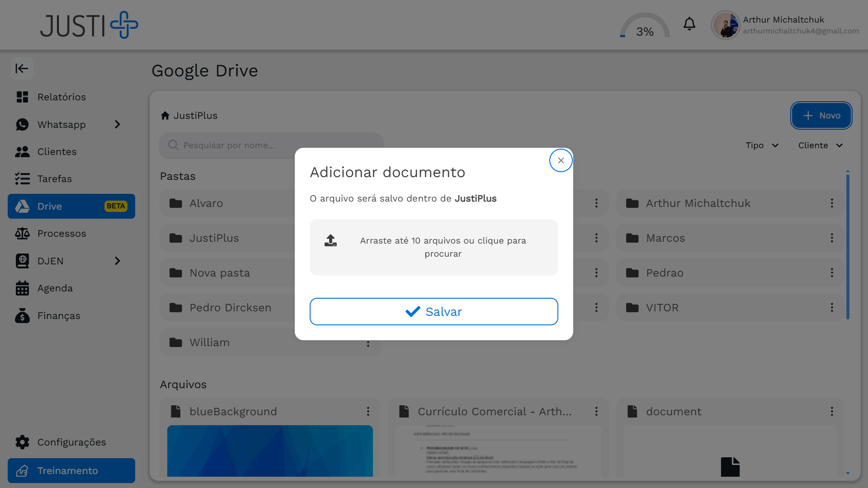This screenshot has width=868, height=488.
Task: Click the blueBackground file thumbnail
Action: [x=270, y=451]
